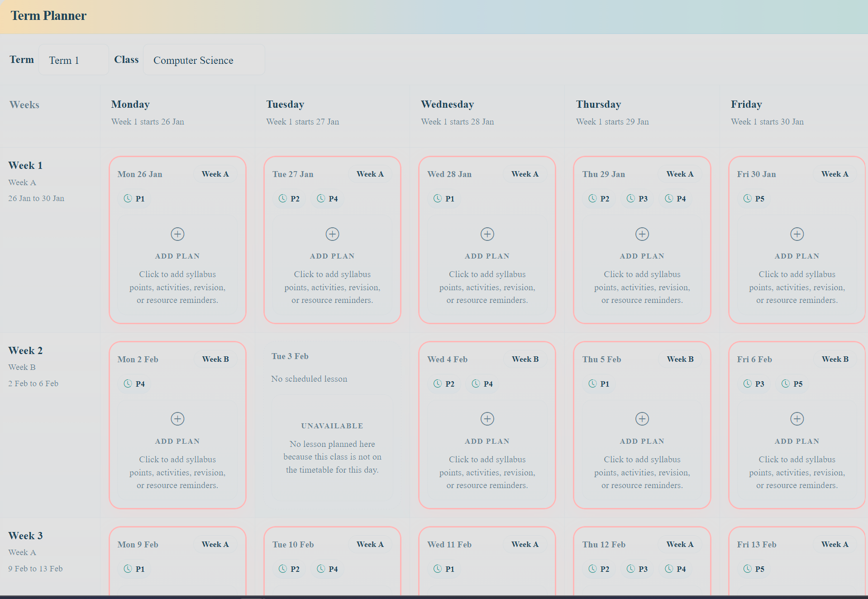
Task: Click the P5 clock chip on Fri 30 Jan
Action: point(754,198)
